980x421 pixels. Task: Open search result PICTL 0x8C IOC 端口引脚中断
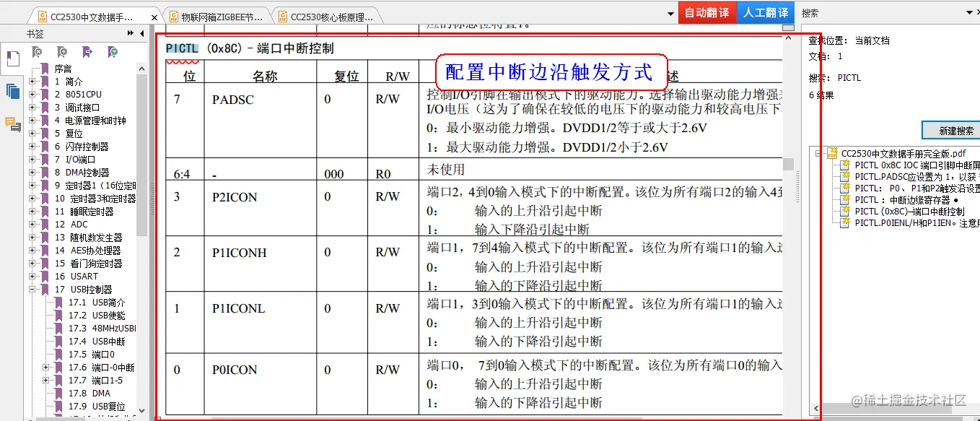[x=917, y=165]
